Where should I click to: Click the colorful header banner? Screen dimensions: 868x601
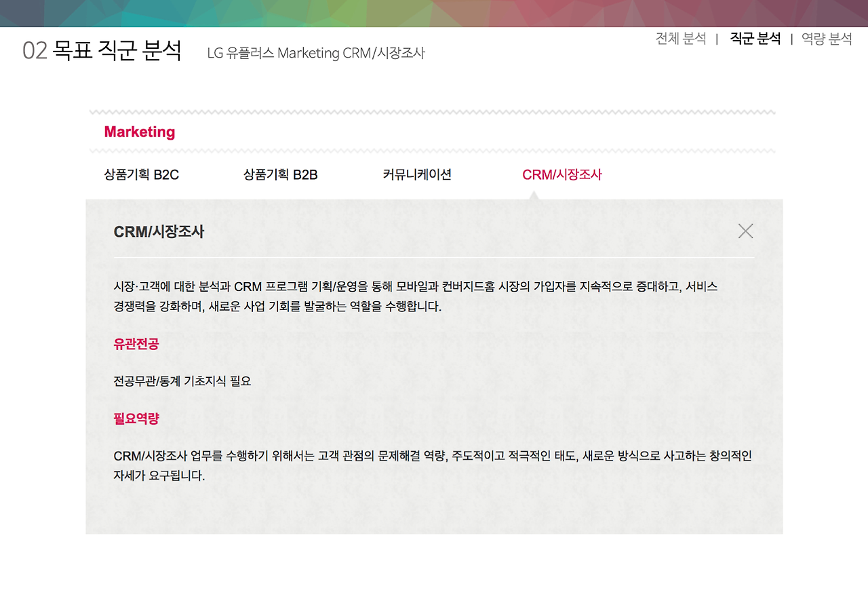pyautogui.click(x=434, y=13)
